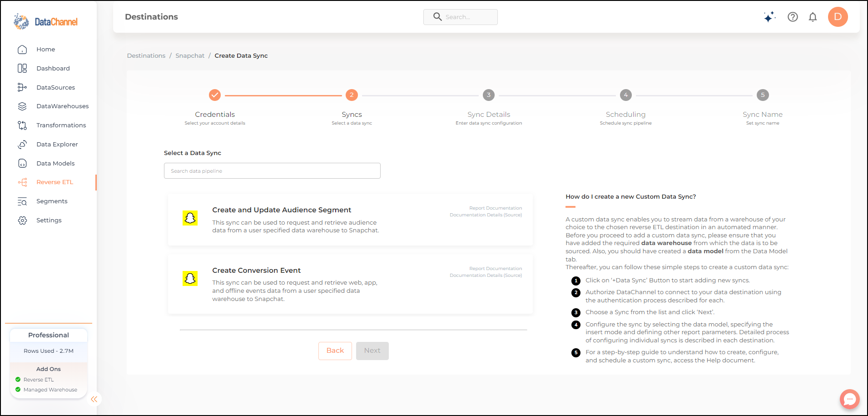Click Snapchat icon for Audience Segment sync
The width and height of the screenshot is (868, 416).
pyautogui.click(x=190, y=218)
